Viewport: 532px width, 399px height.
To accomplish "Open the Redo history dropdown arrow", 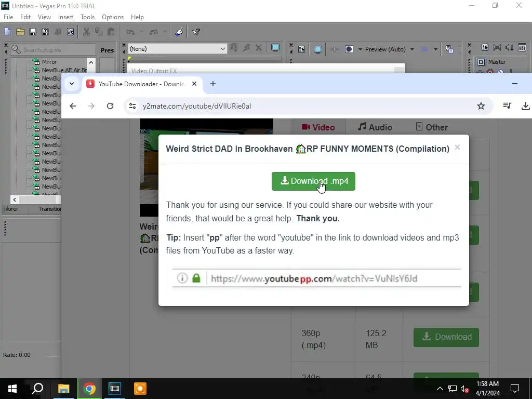I will pyautogui.click(x=165, y=32).
